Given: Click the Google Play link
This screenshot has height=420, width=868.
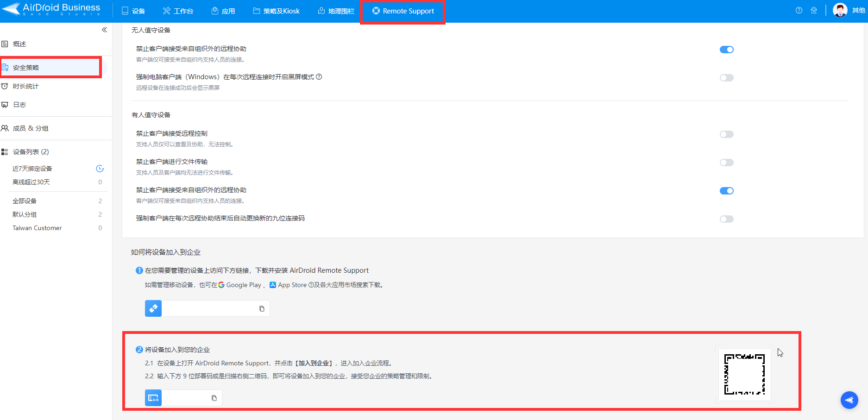Looking at the screenshot, I should [x=240, y=285].
